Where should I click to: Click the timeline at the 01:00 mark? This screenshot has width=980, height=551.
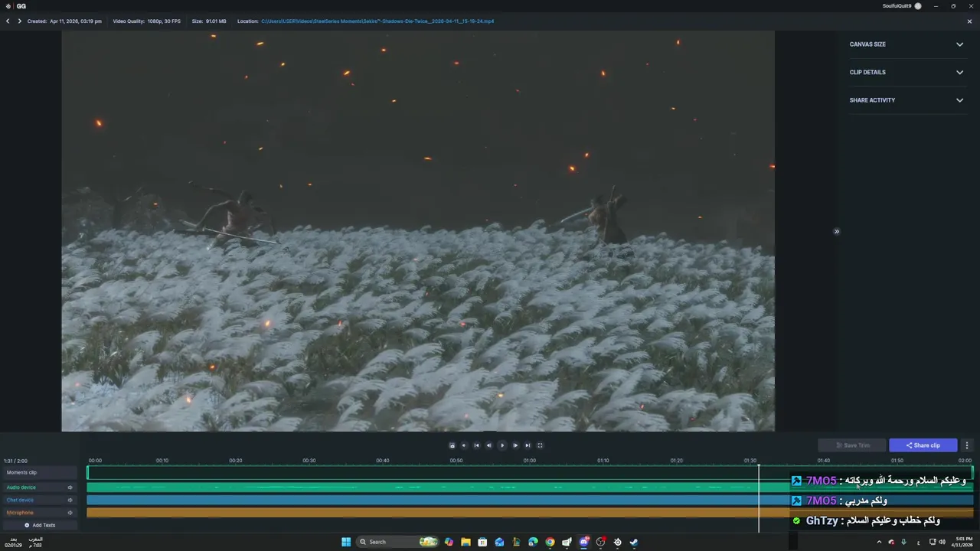[x=529, y=461]
